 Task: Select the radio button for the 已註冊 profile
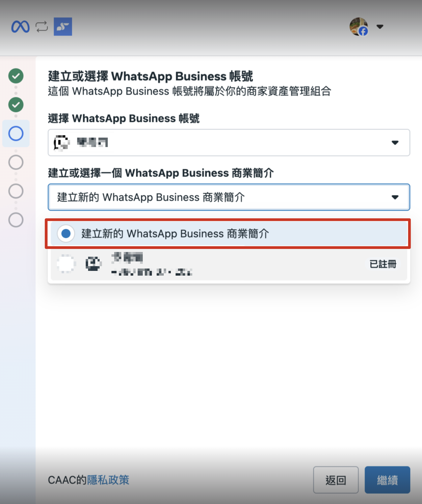tap(66, 263)
